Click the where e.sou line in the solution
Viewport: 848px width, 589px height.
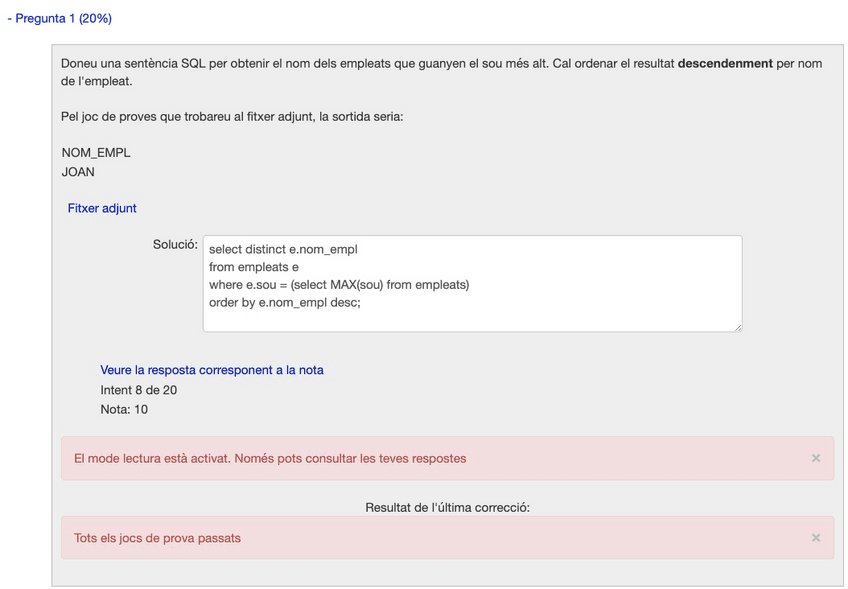(x=338, y=285)
